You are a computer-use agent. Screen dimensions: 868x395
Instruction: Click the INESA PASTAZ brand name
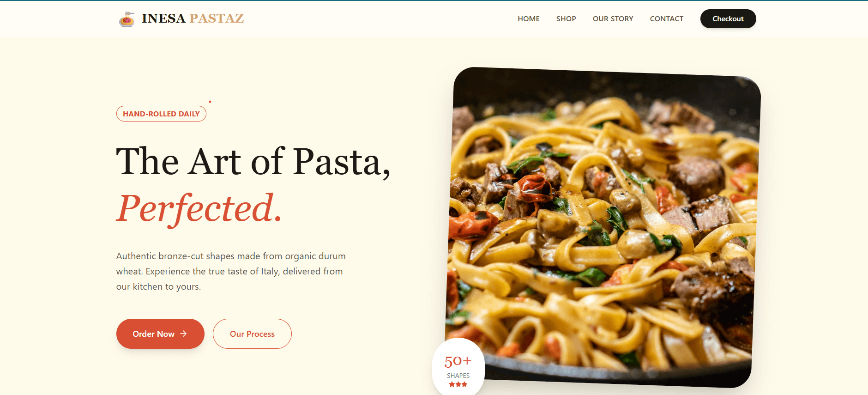click(193, 18)
